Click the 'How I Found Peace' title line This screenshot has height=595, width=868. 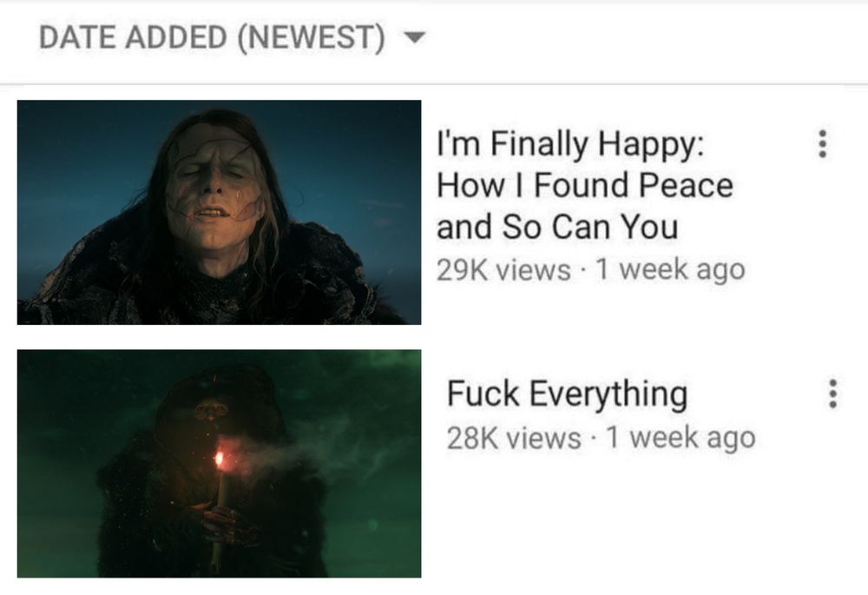click(585, 185)
